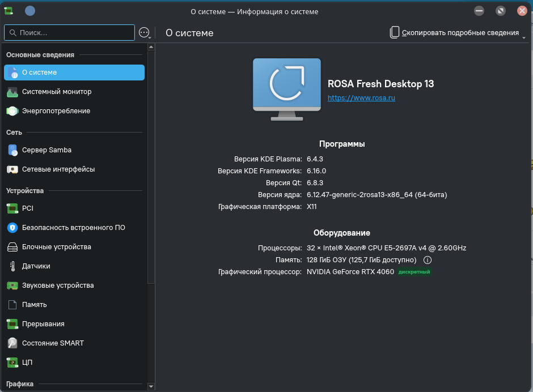
Task: Click the ЦП chip icon
Action: tap(12, 363)
